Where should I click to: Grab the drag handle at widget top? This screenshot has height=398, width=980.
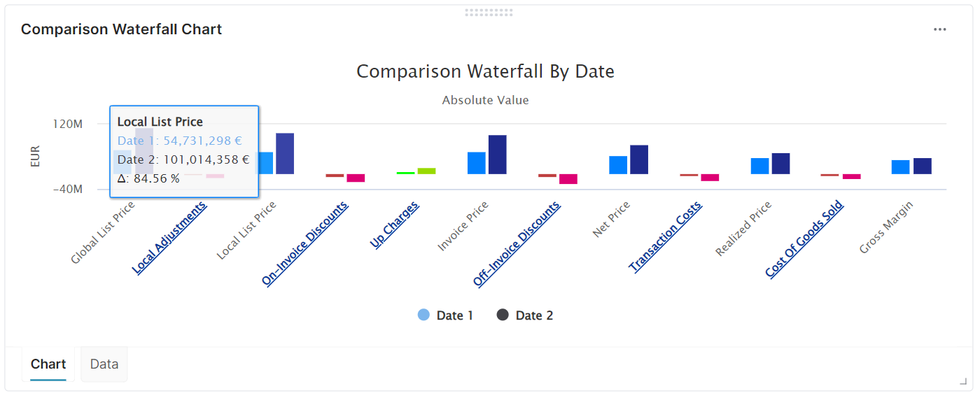(489, 13)
